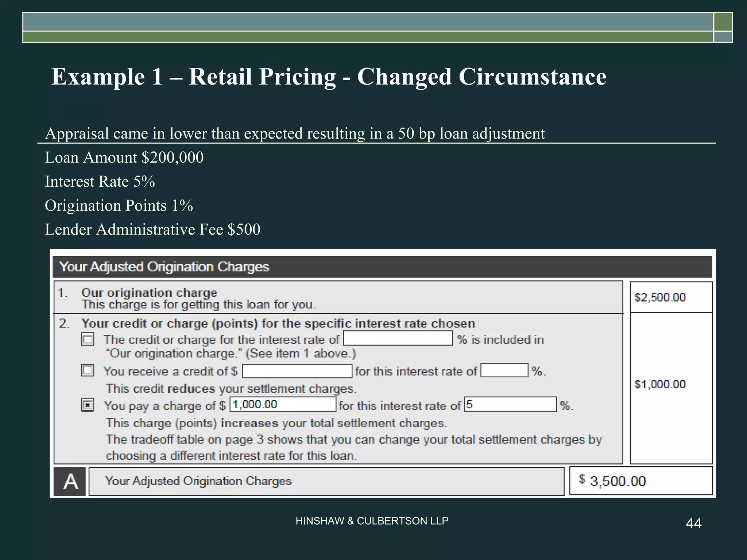The width and height of the screenshot is (747, 560).
Task: Click the credit amount field after 'credit of $'
Action: coord(297,371)
